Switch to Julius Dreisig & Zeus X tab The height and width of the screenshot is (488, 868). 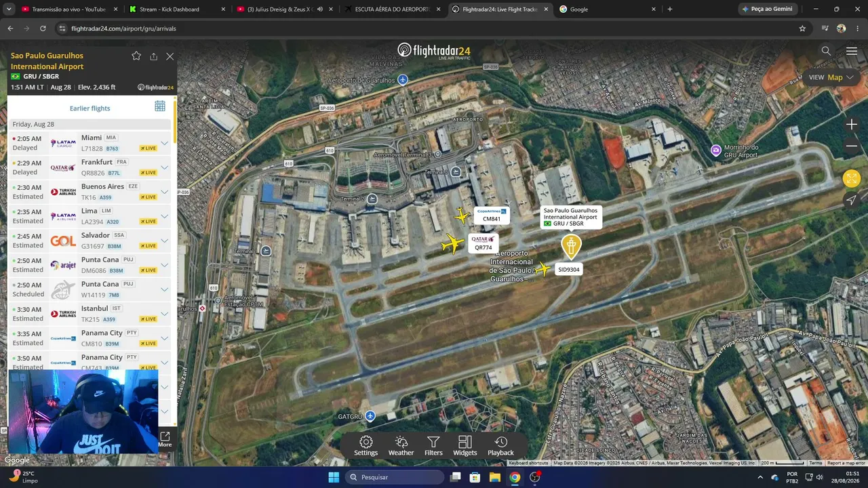coord(279,9)
